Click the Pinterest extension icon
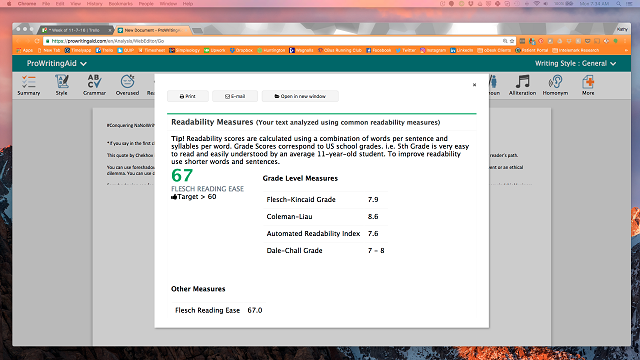Viewport: 640px width, 360px height. [541, 41]
